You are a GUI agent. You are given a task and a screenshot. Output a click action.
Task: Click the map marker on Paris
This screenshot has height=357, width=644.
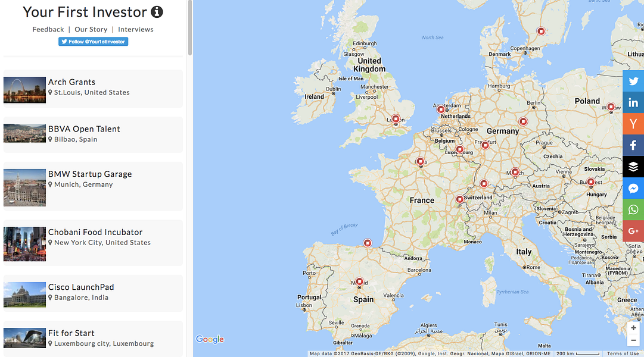click(x=420, y=161)
